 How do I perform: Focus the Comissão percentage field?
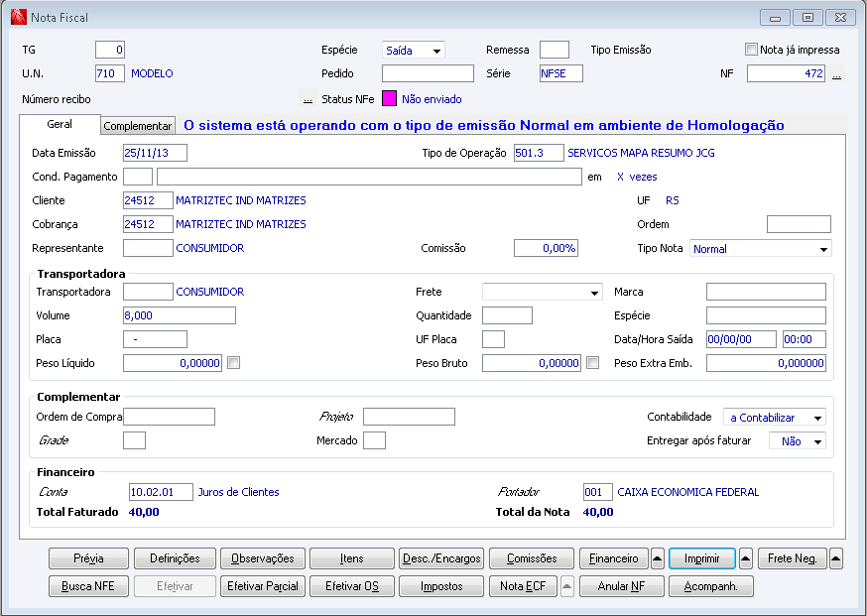pos(546,248)
